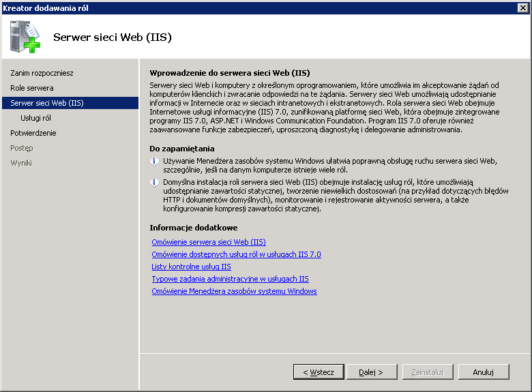Open the 'Usługi ról' step
532x392 pixels.
coord(35,118)
